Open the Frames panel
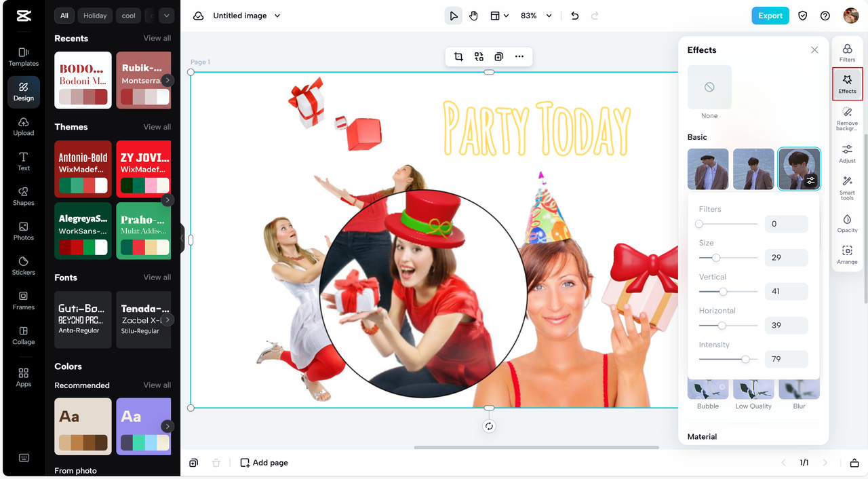 pos(23,301)
